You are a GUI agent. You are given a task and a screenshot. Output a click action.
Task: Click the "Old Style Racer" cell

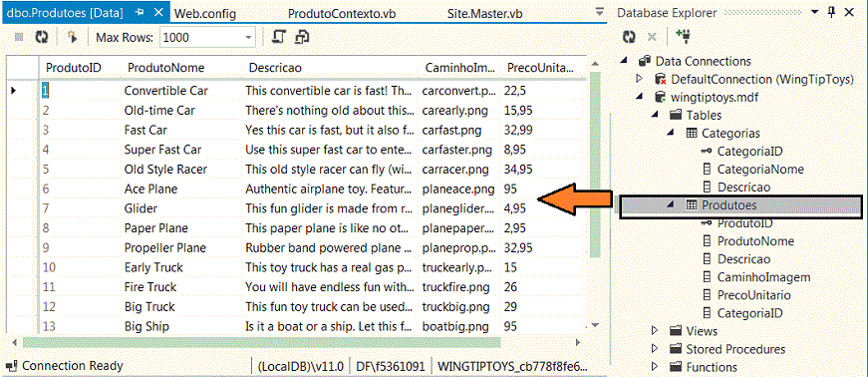pyautogui.click(x=181, y=170)
